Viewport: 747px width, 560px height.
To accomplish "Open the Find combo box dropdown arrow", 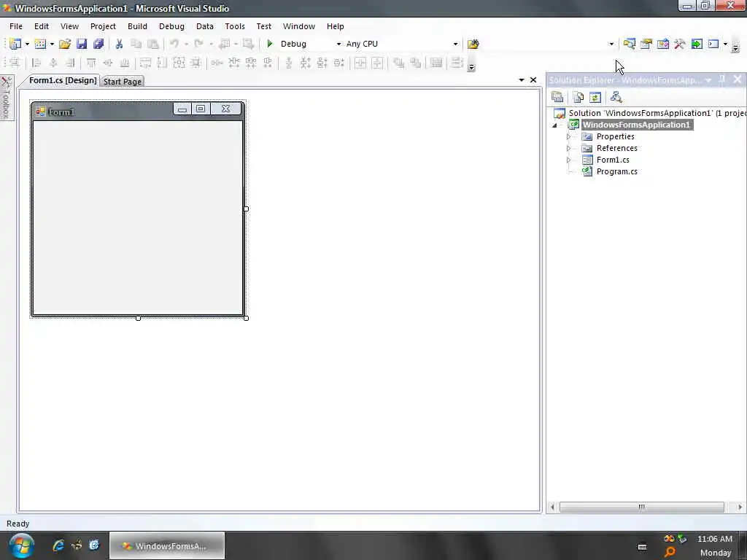I will point(611,44).
